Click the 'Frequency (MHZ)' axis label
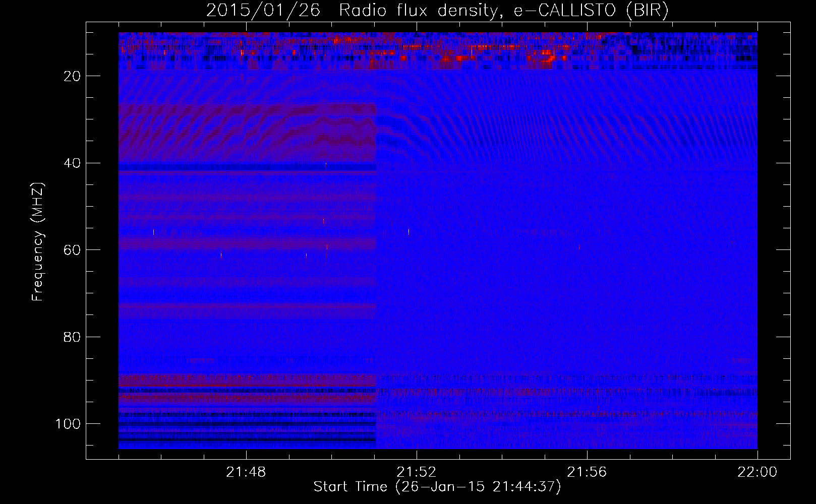The width and height of the screenshot is (816, 504). [x=38, y=242]
